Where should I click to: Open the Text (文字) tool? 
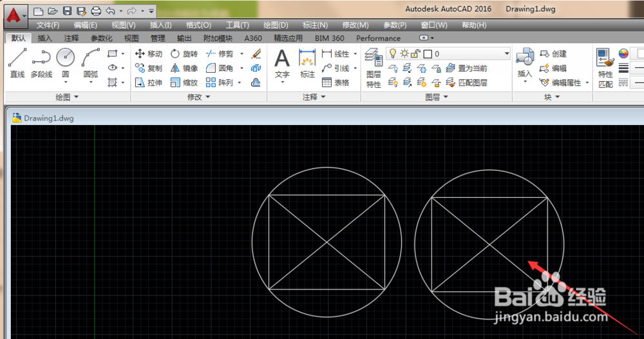coord(282,63)
